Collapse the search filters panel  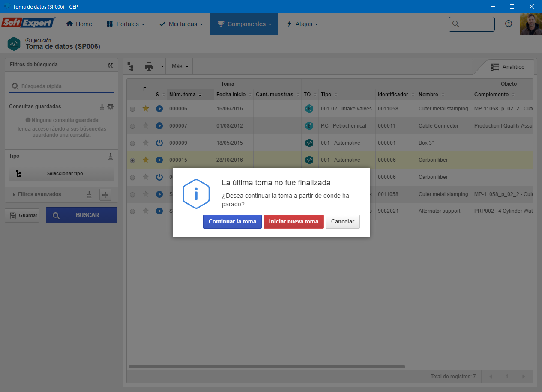click(x=110, y=65)
